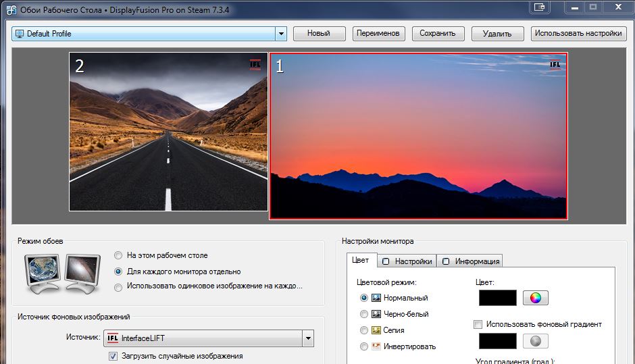Select monitor 2 road wallpaper preview
Screen dimensions: 635x364
168,132
